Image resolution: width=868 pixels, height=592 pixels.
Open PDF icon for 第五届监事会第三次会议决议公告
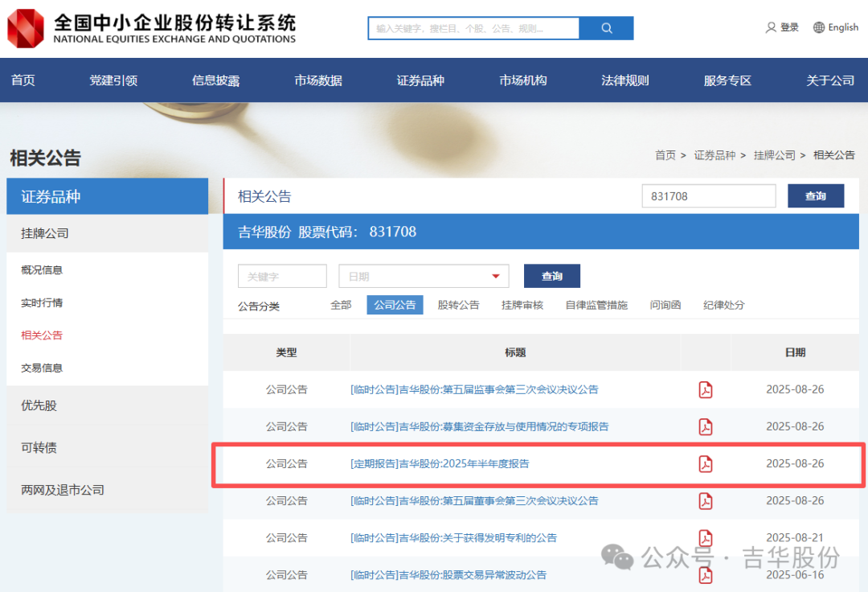[x=705, y=390]
